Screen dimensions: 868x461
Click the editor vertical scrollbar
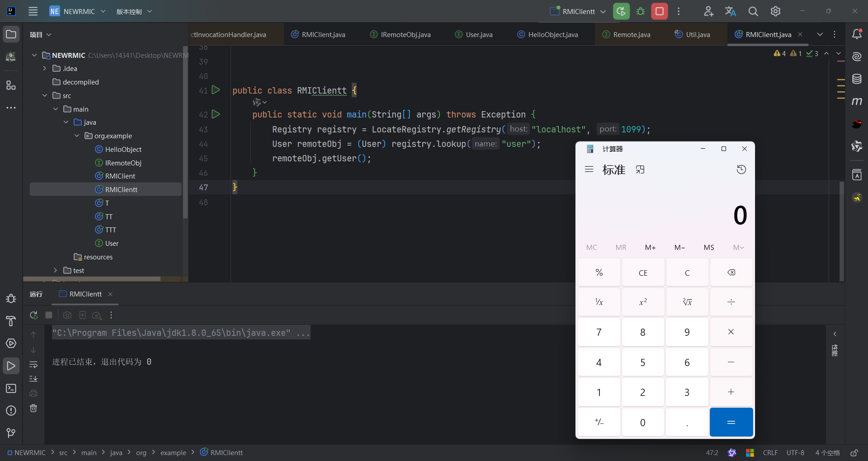(x=841, y=231)
